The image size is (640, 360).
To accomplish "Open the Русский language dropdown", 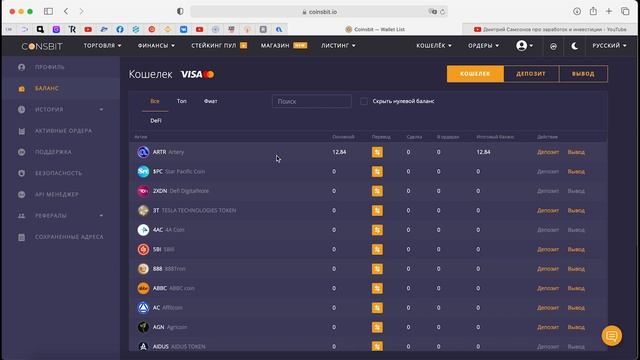I will (609, 46).
